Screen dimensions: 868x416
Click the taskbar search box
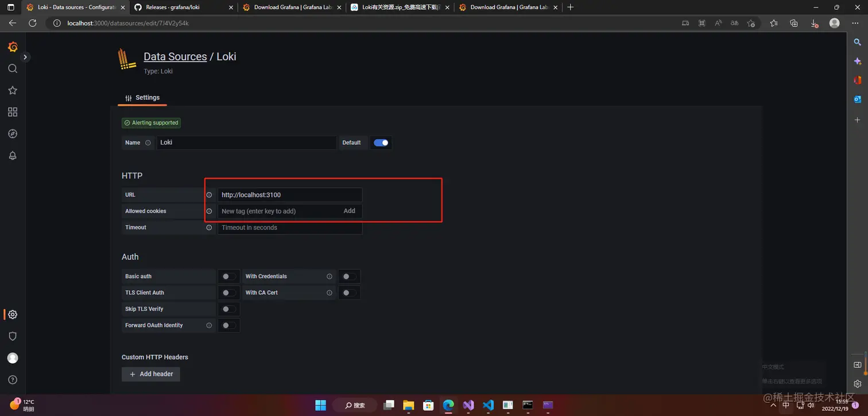(x=355, y=405)
